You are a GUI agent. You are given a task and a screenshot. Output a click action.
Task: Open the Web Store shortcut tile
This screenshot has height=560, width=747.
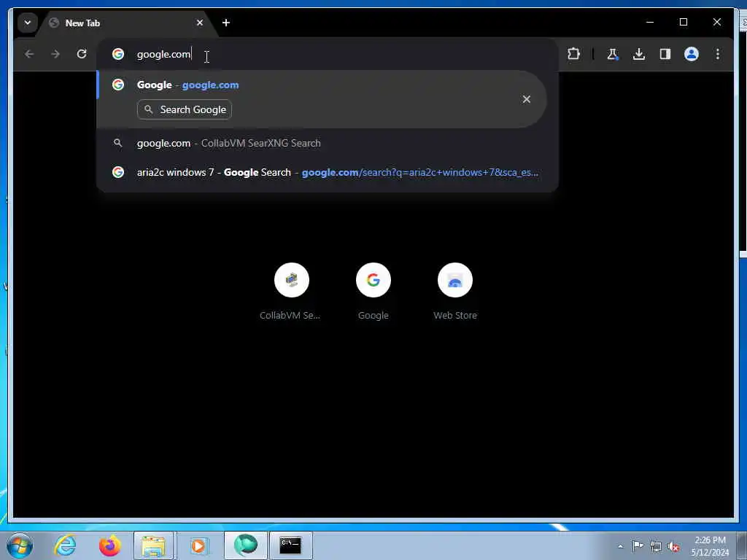455,291
